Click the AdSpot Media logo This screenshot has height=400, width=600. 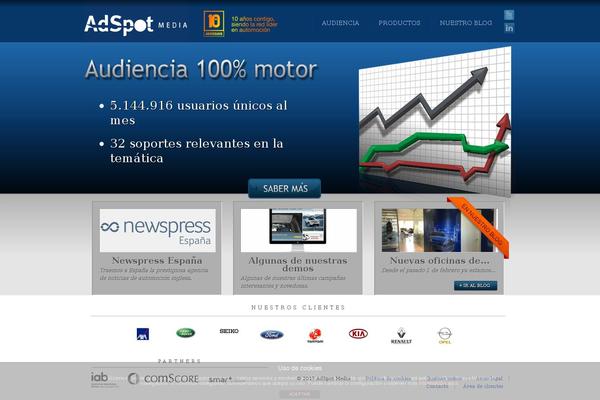(136, 24)
